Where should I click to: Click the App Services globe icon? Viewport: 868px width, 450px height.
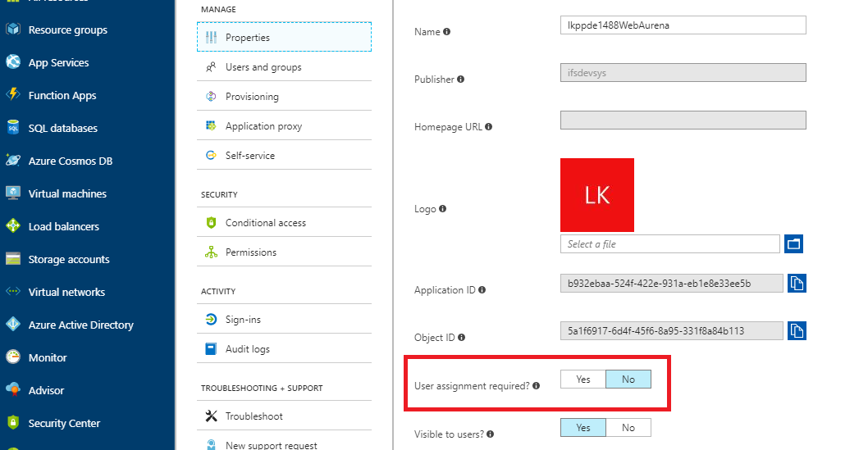click(13, 62)
